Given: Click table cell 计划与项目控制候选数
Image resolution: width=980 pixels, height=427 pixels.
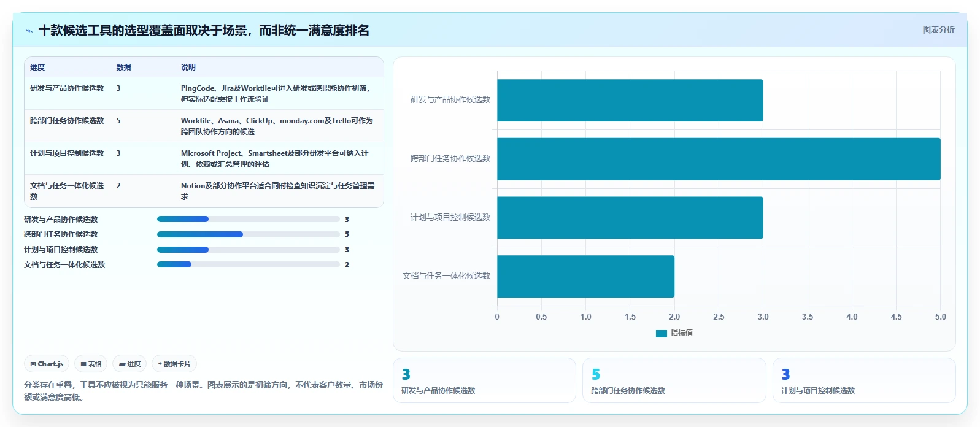Looking at the screenshot, I should click(67, 153).
